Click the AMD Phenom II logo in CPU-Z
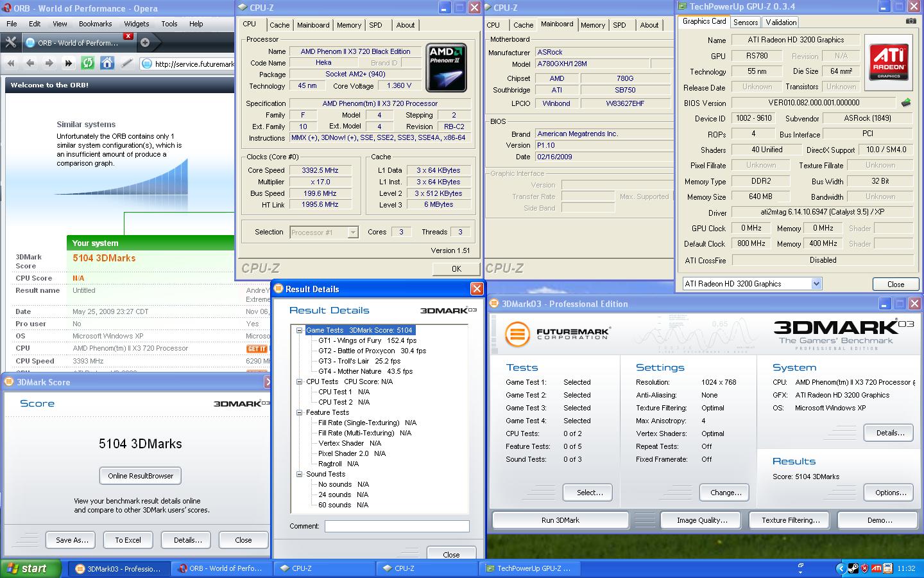Image resolution: width=924 pixels, height=578 pixels. click(x=447, y=67)
